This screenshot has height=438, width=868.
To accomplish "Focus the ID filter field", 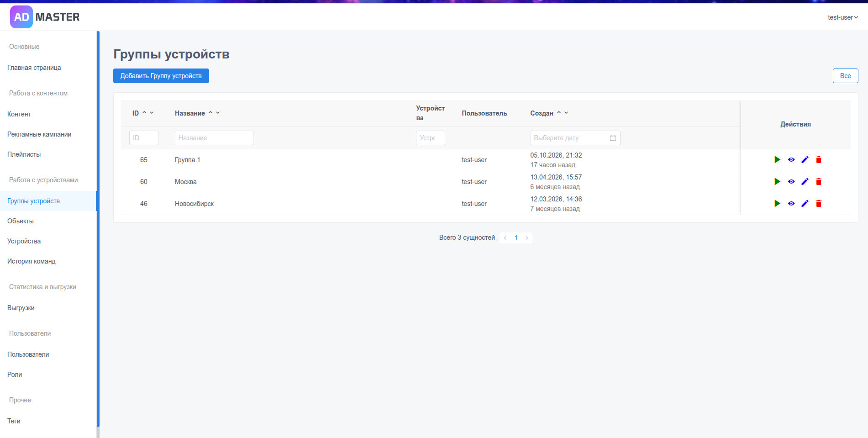I will pos(144,138).
